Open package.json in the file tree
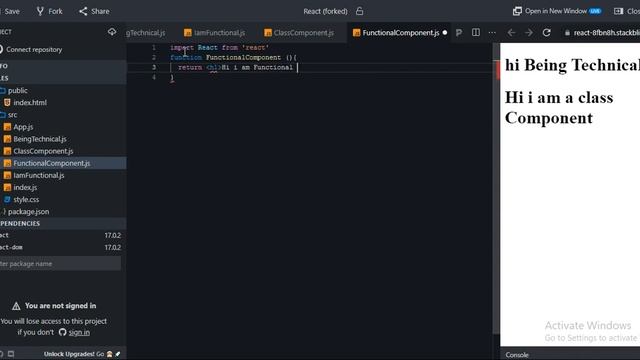Viewport: 640px width, 360px height. point(28,212)
